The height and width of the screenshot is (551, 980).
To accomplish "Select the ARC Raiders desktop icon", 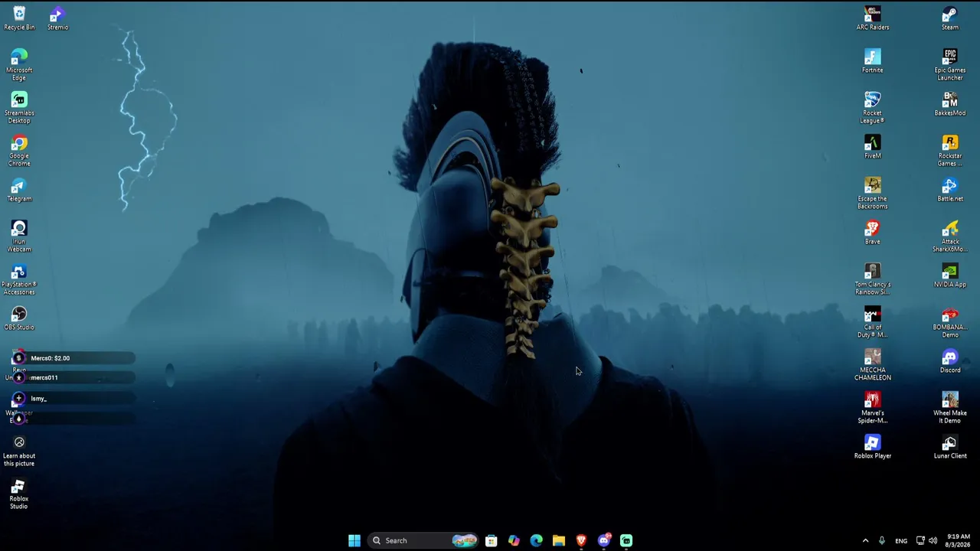I will pyautogui.click(x=873, y=18).
